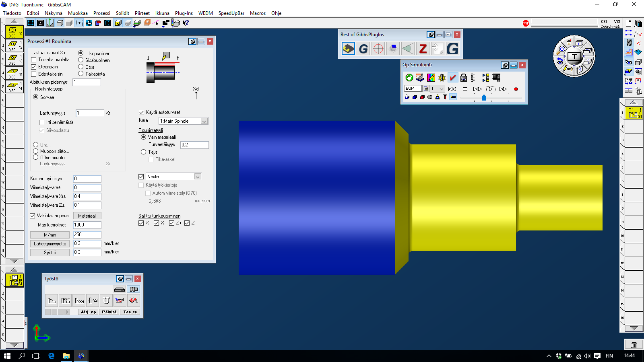Open the SpeedUpBar menu
This screenshot has width=644, height=362.
[231, 13]
